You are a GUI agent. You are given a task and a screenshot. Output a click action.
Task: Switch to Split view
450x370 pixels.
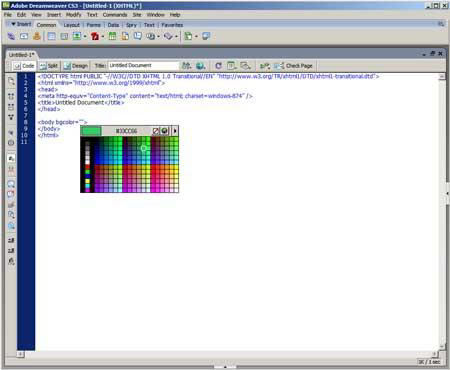point(49,66)
